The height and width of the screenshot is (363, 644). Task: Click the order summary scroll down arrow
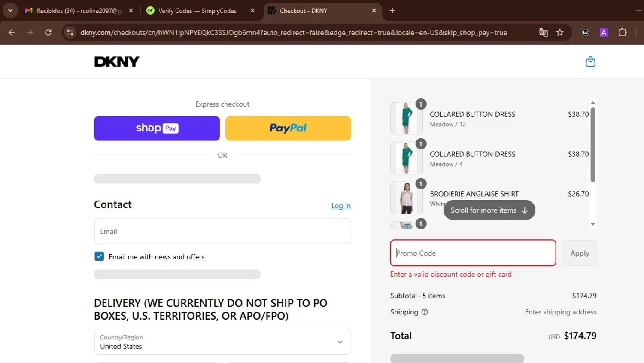(592, 224)
